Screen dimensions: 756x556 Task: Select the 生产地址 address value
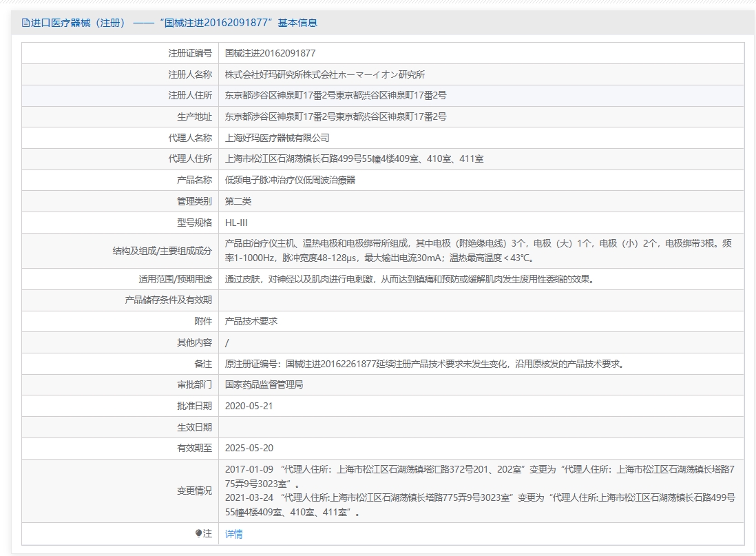335,117
